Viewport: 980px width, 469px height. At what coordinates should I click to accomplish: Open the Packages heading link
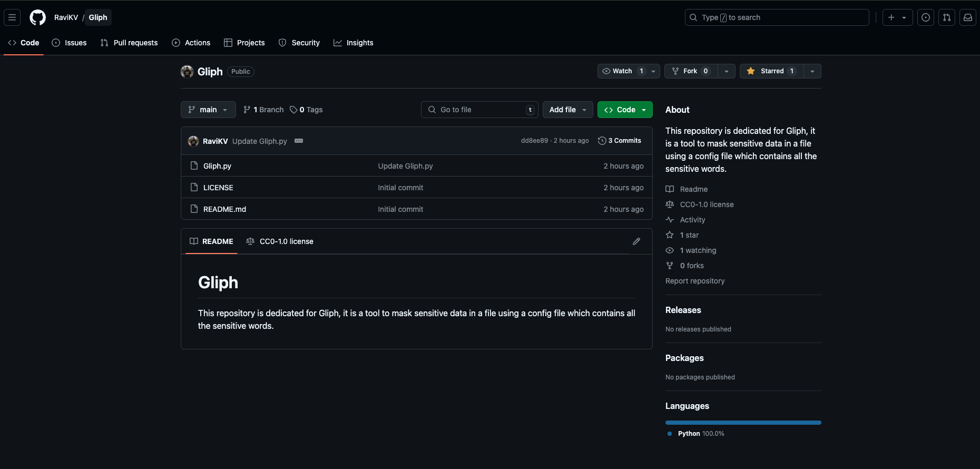click(684, 358)
